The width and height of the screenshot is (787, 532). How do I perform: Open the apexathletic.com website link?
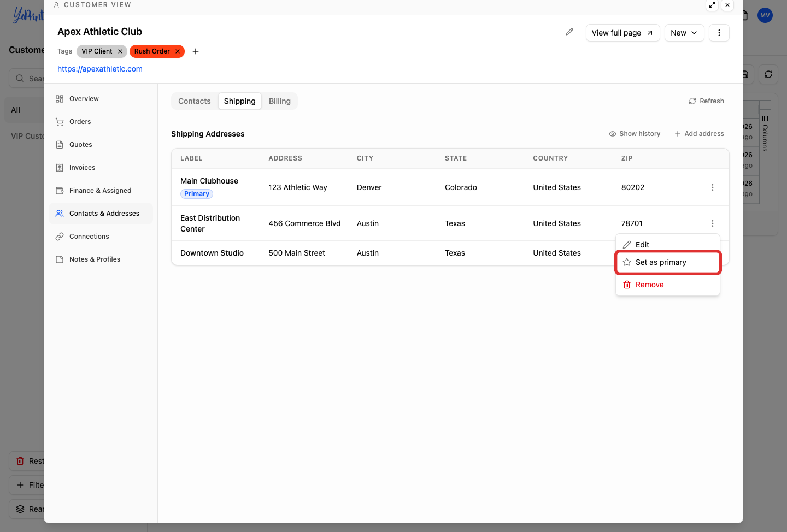coord(100,69)
